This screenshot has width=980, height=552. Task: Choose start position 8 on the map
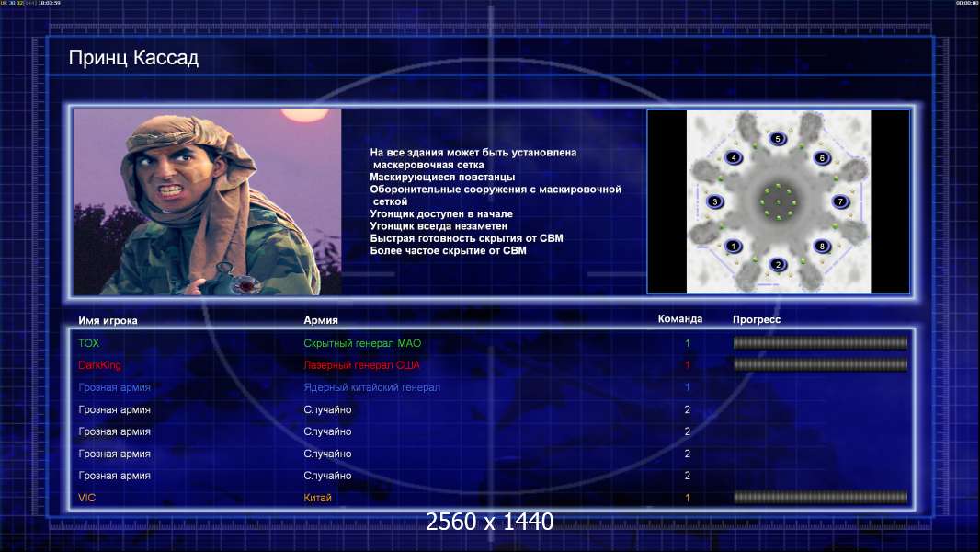pos(822,247)
